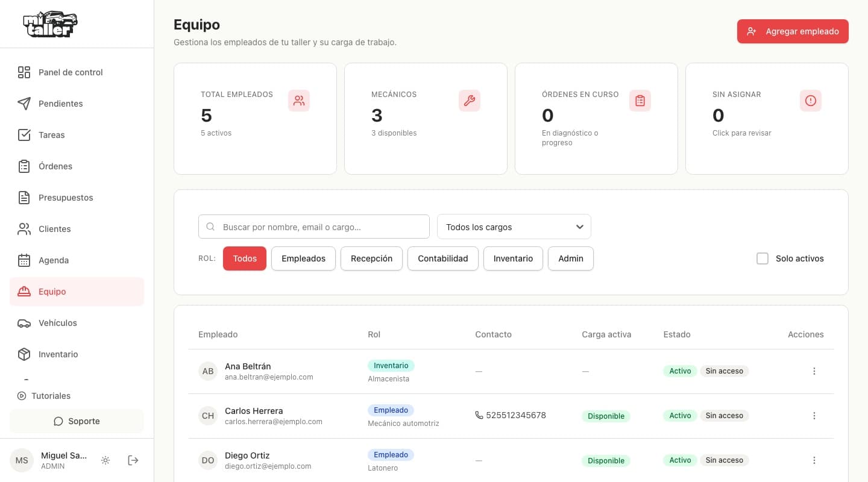Open Panel de control from the sidebar
Image resolution: width=868 pixels, height=482 pixels.
77,72
